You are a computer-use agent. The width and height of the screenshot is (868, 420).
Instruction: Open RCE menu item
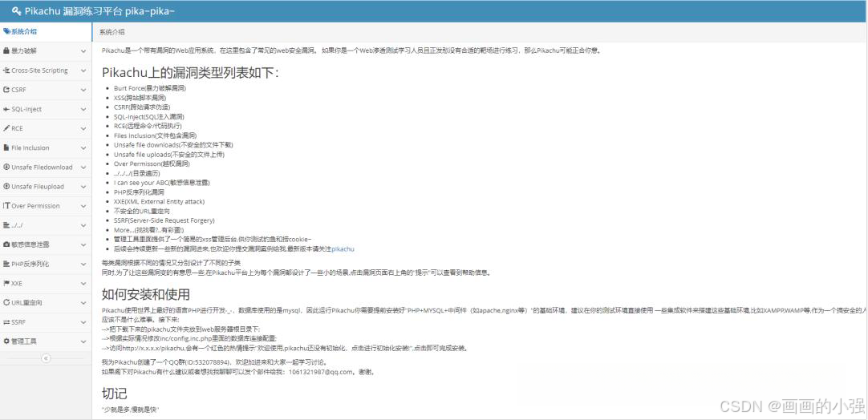pos(46,128)
